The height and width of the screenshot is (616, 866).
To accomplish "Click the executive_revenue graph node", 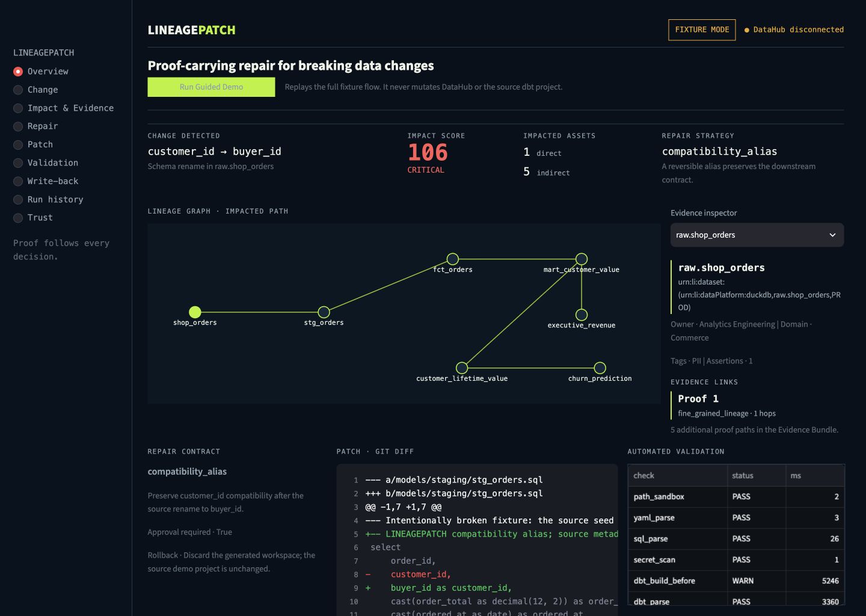I will 582,315.
